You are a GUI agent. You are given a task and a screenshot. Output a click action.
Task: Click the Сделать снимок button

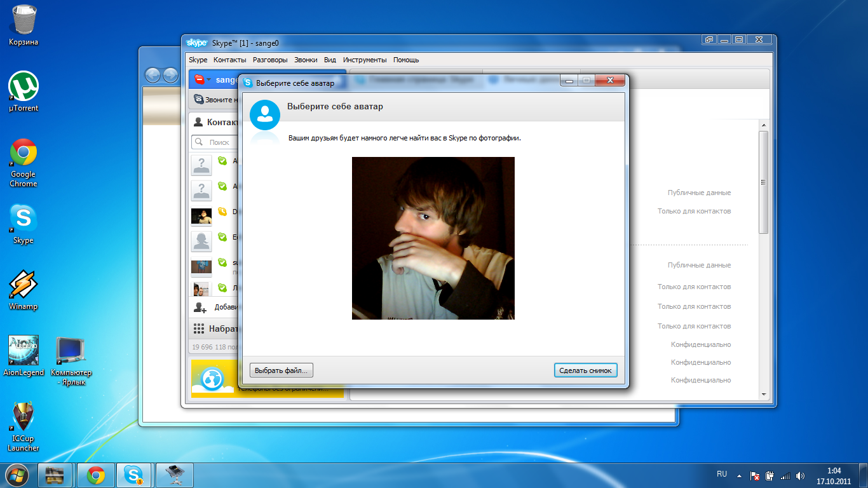tap(585, 370)
